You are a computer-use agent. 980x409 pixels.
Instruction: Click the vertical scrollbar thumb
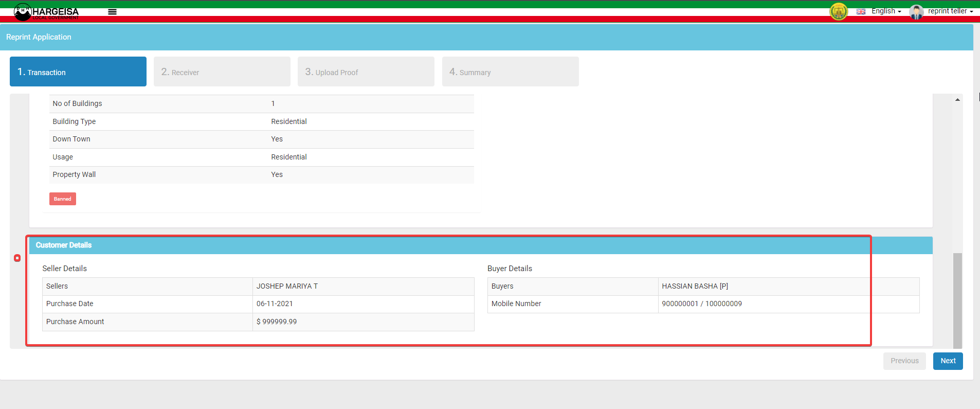point(957,300)
